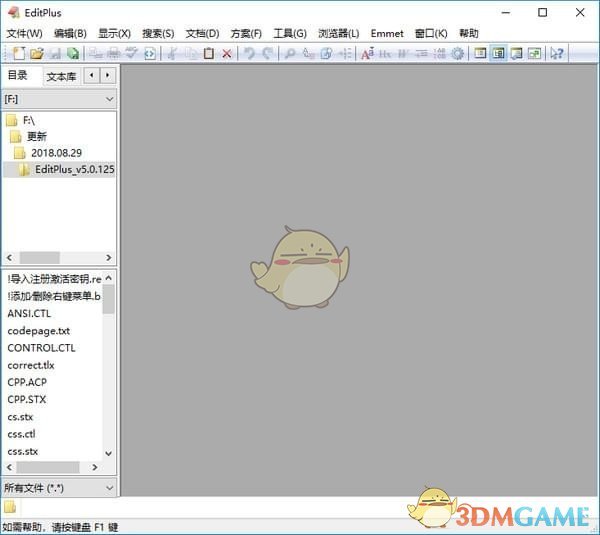Click the Go to Line icon

[345, 53]
